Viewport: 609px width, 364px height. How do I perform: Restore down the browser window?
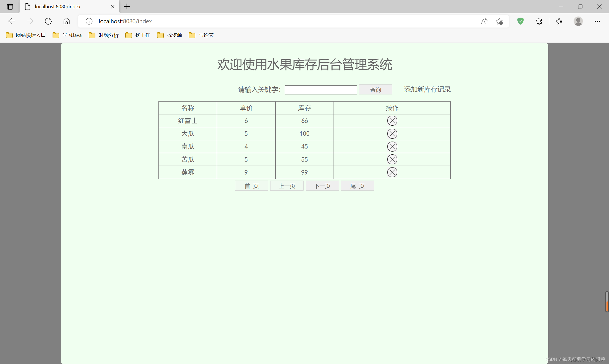pos(580,7)
